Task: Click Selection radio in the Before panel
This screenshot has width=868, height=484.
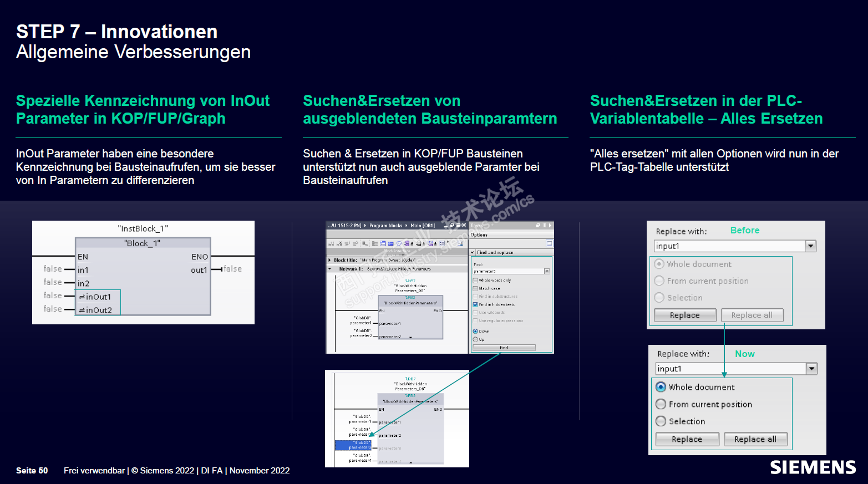Action: [659, 298]
